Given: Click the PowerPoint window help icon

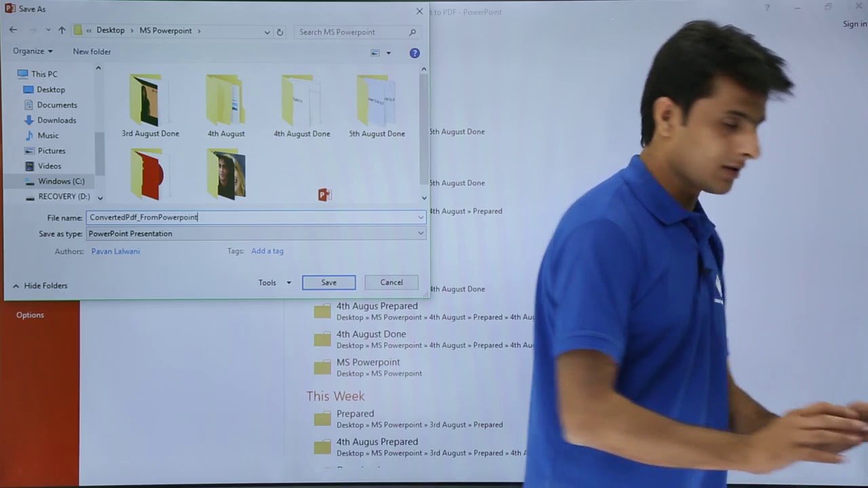Looking at the screenshot, I should coord(767,7).
